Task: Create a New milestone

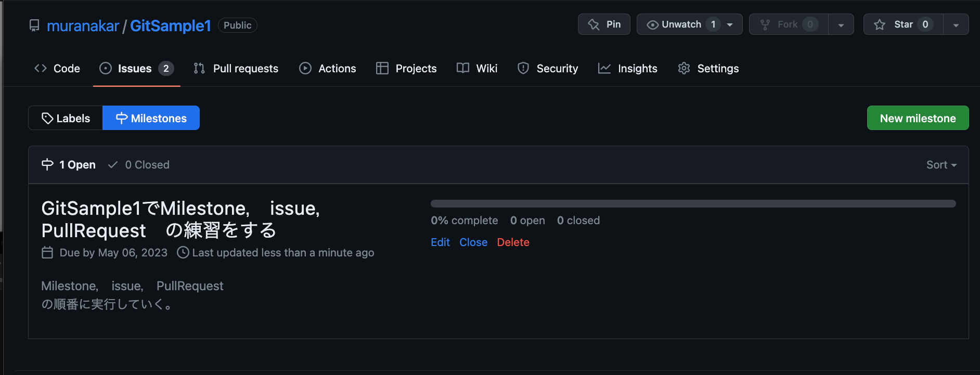Action: pyautogui.click(x=918, y=118)
